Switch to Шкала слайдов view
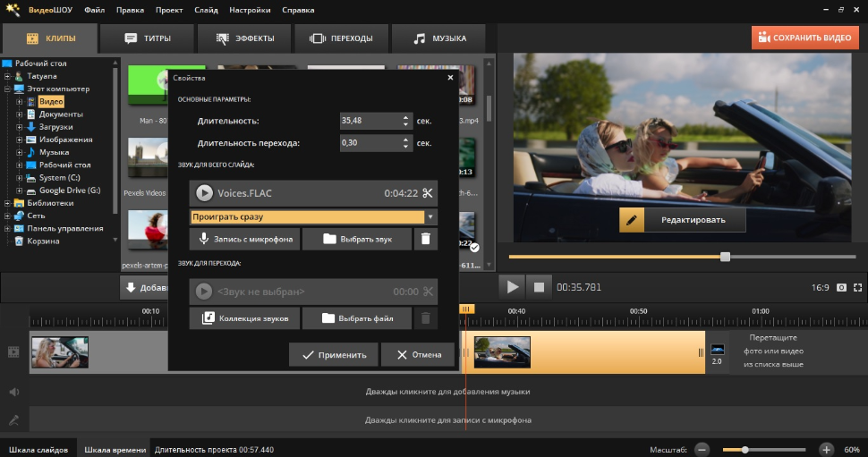Viewport: 868px width, 457px height. pos(38,450)
